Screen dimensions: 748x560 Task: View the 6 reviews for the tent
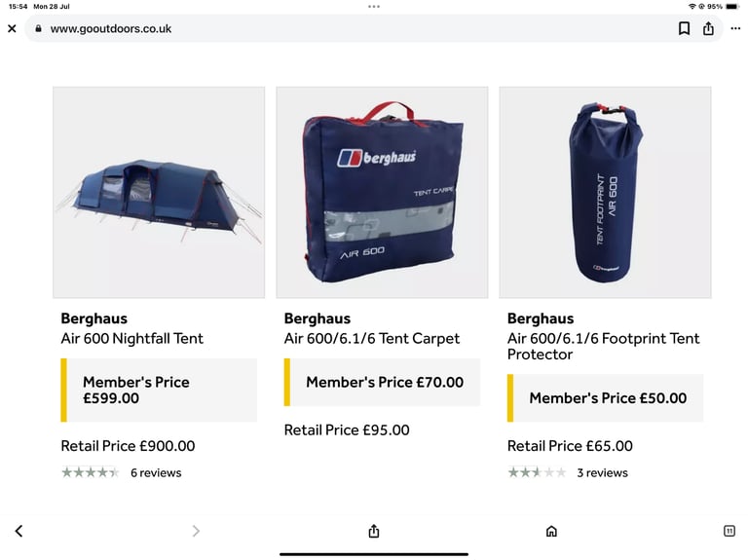click(x=156, y=472)
